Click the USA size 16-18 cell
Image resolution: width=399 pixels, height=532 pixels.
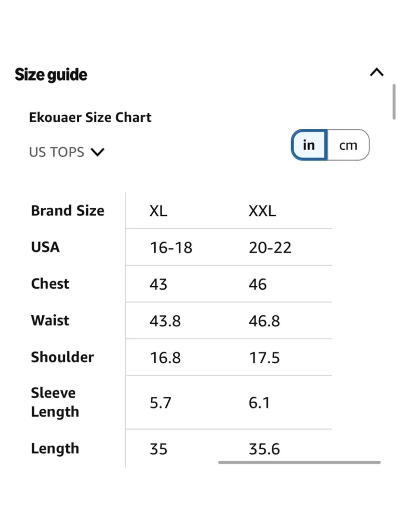[x=171, y=248]
